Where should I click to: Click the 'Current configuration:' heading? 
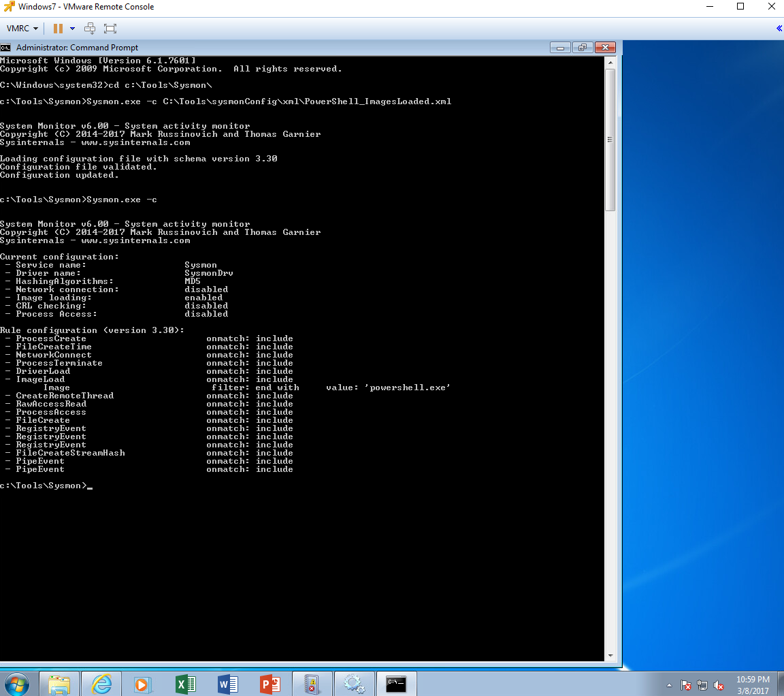[59, 257]
